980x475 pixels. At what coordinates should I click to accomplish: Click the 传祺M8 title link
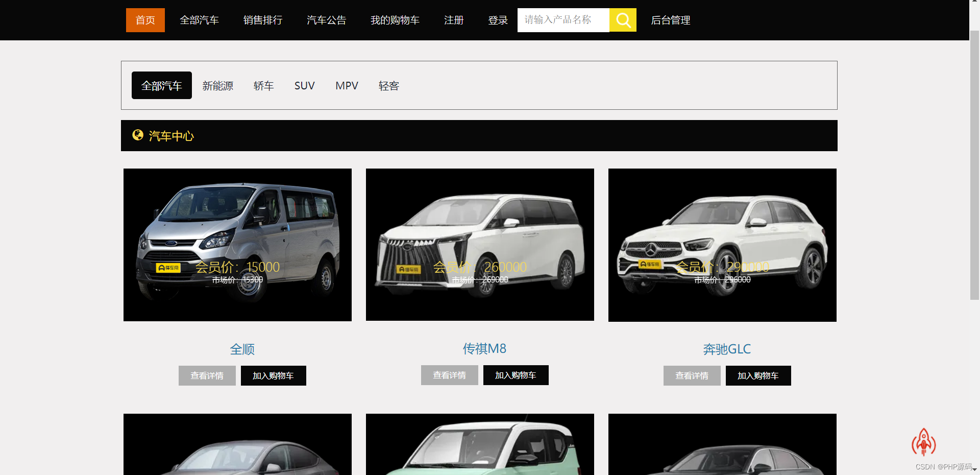[x=484, y=349]
